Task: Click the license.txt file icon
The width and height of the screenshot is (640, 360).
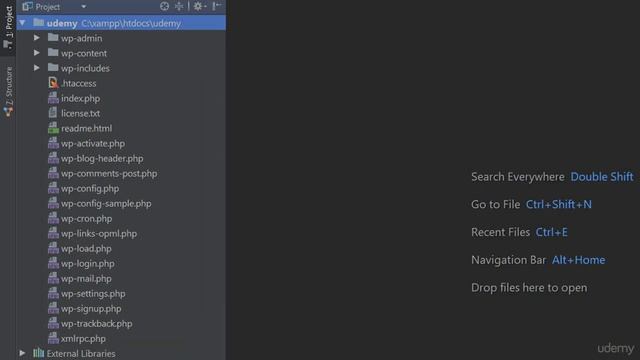Action: (x=53, y=113)
